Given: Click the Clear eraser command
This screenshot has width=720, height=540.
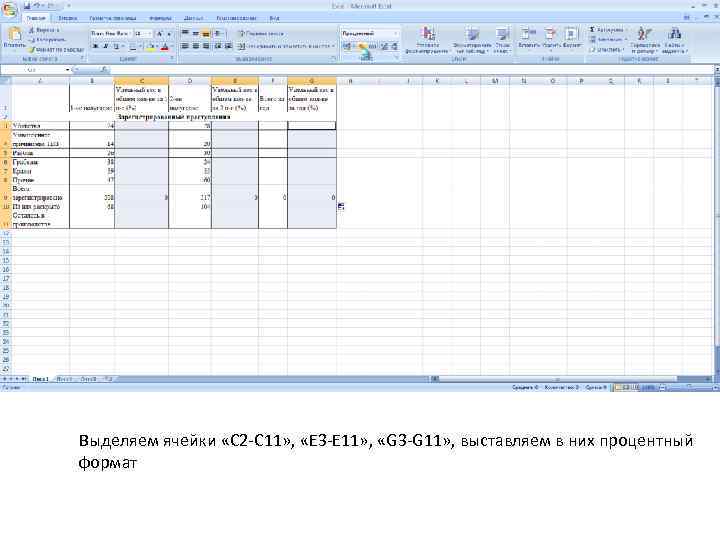Looking at the screenshot, I should point(606,49).
